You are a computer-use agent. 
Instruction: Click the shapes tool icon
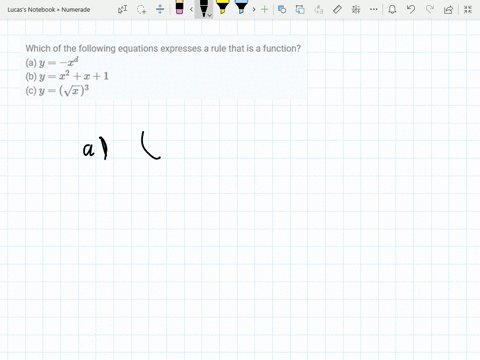click(x=282, y=9)
